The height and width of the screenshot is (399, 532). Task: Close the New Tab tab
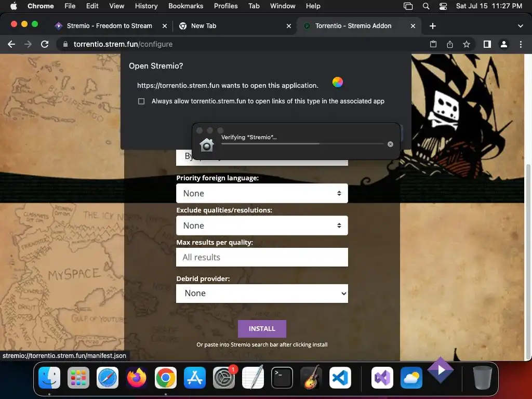click(289, 26)
